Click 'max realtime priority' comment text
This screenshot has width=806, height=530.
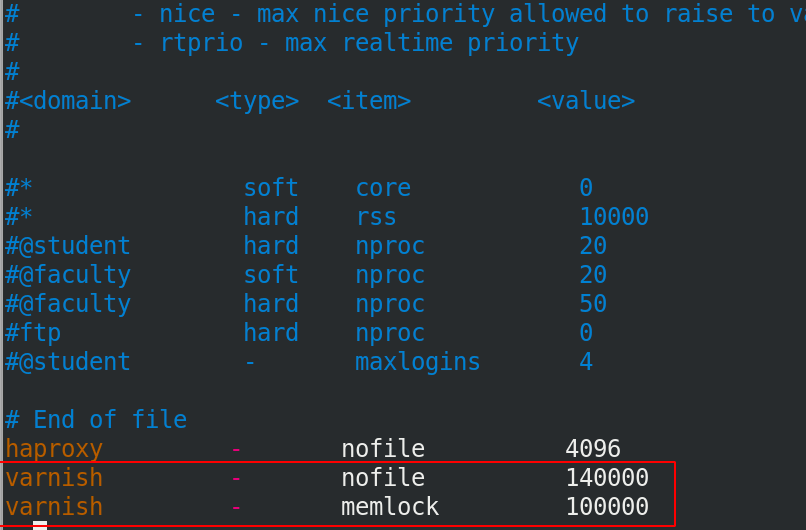(432, 43)
